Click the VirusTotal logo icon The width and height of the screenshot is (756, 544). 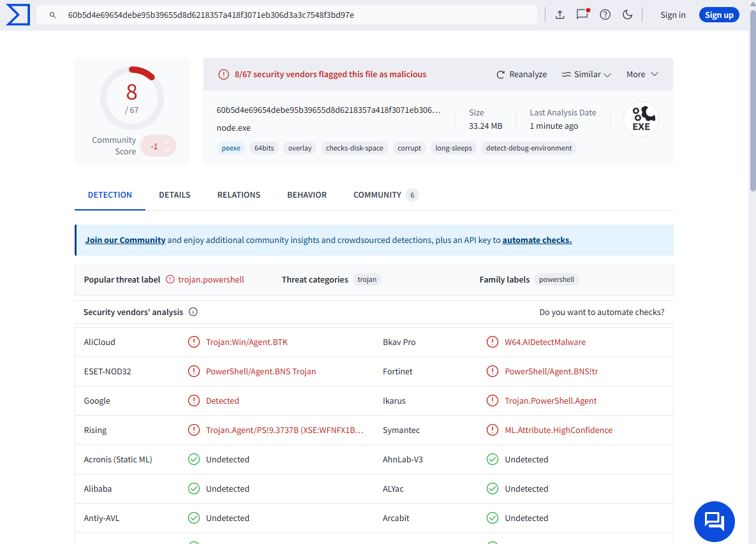tap(18, 15)
